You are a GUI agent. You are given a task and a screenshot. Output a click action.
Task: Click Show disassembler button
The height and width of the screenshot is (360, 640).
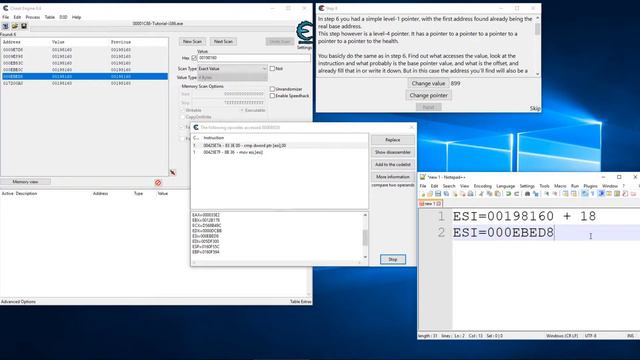393,152
